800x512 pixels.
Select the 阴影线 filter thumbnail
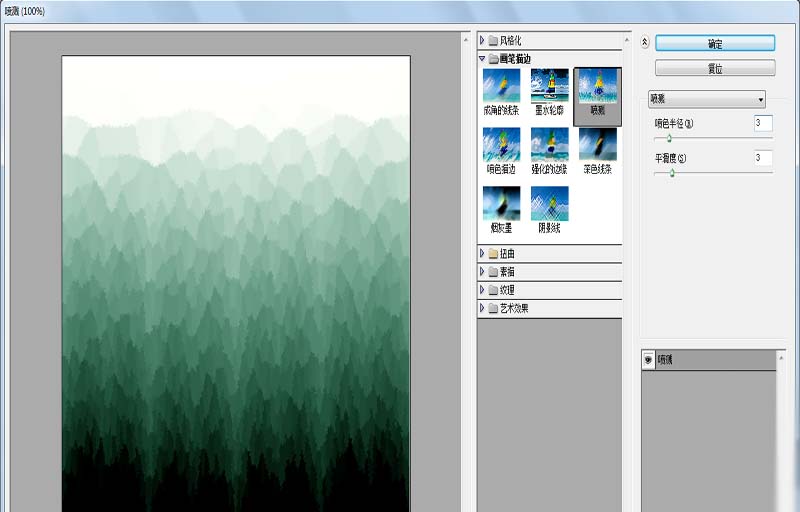(x=549, y=203)
